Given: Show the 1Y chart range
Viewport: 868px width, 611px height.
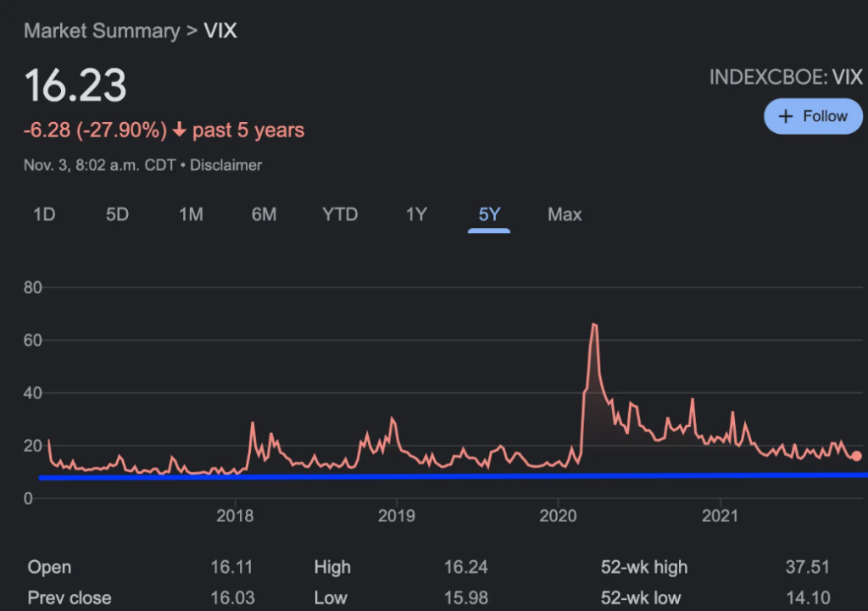Looking at the screenshot, I should 416,214.
